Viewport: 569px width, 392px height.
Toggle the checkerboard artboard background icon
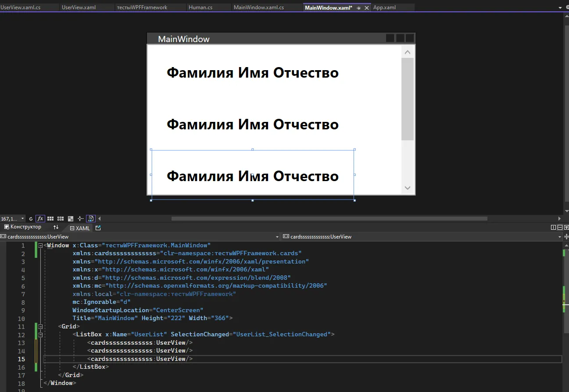[70, 218]
